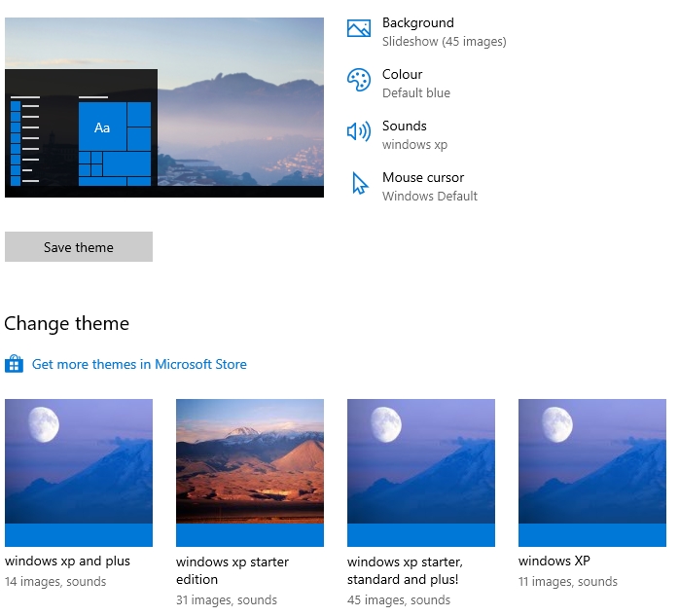The height and width of the screenshot is (616, 679).
Task: Click the Save theme button
Action: coord(79,247)
